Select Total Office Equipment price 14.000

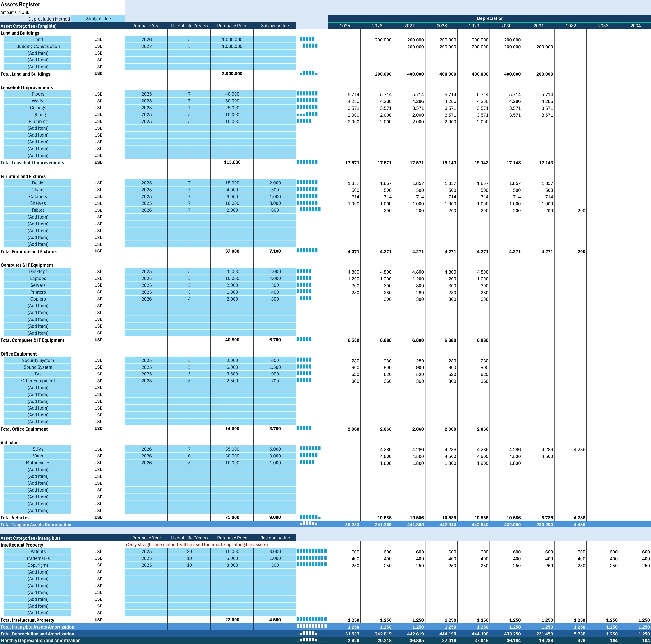tap(232, 429)
